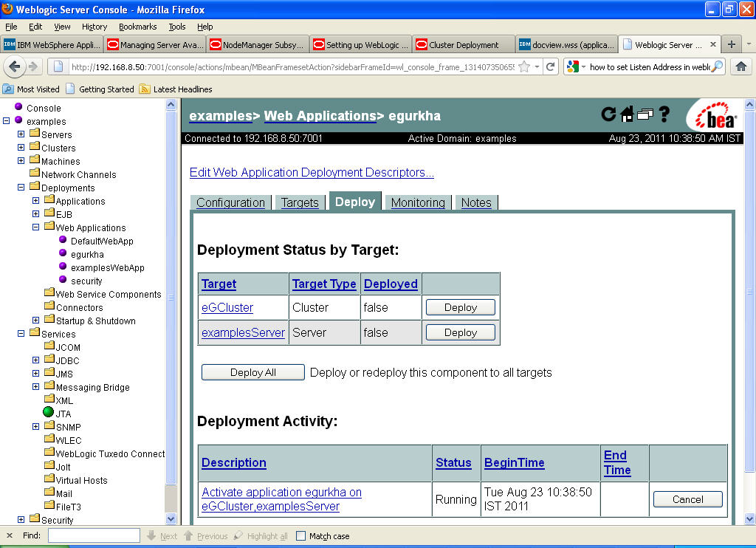This screenshot has height=548, width=756.
Task: Reload page using the address bar button
Action: point(551,67)
